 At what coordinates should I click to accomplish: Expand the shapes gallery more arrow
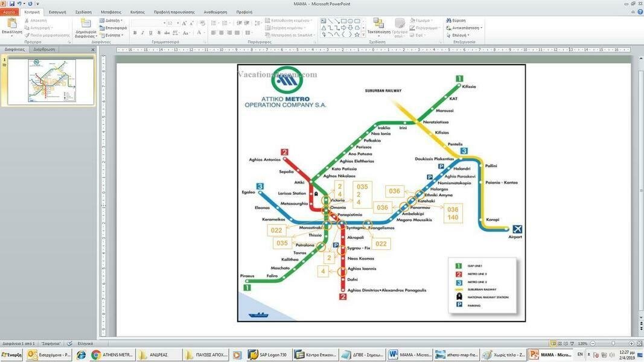click(363, 36)
